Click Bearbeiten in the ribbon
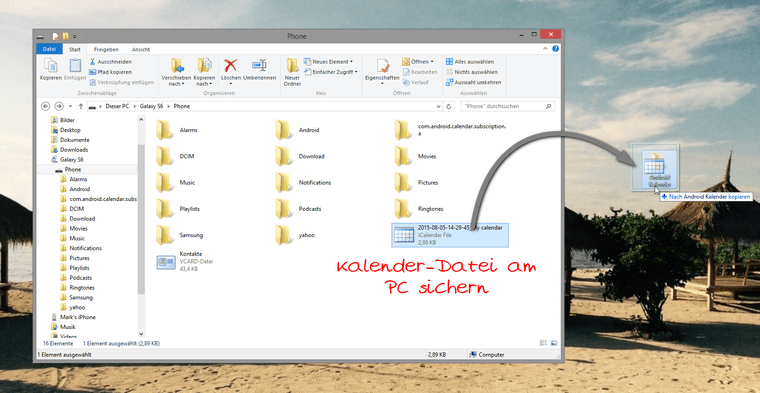The width and height of the screenshot is (760, 393). [x=420, y=72]
